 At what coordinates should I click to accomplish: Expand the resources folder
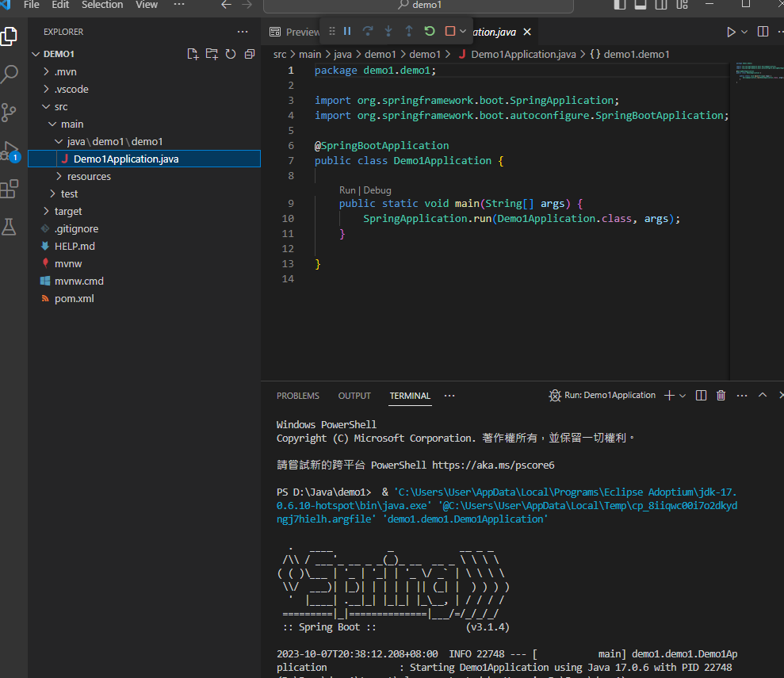click(x=88, y=176)
